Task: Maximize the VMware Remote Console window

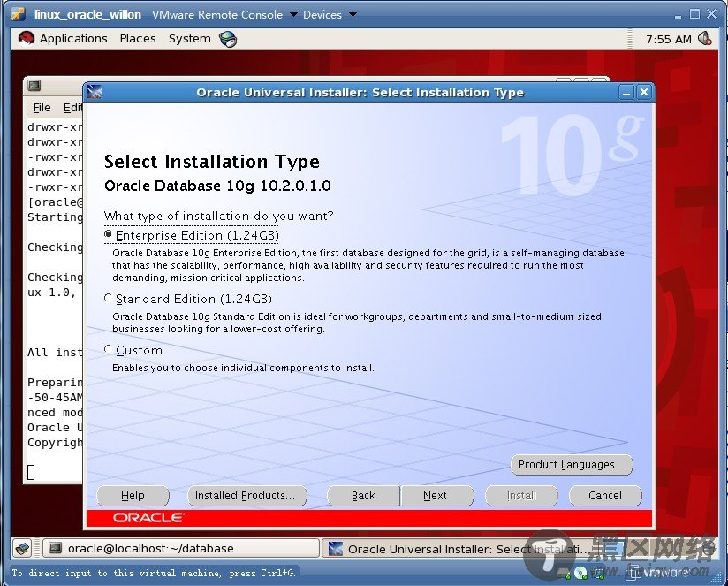Action: [x=694, y=14]
